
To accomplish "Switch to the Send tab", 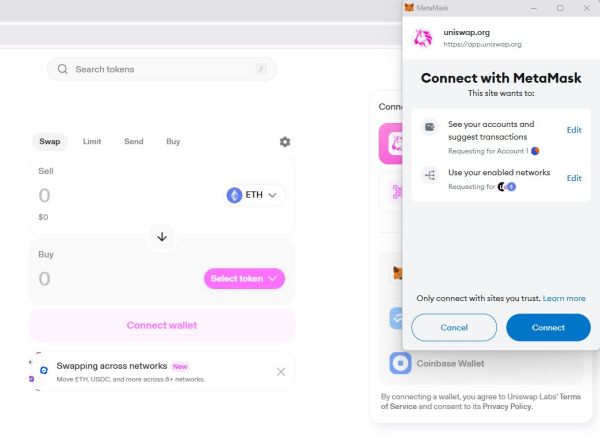I will click(134, 141).
